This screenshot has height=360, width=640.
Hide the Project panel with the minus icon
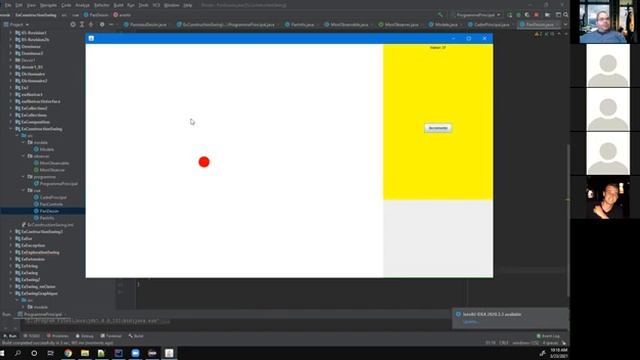(x=111, y=24)
